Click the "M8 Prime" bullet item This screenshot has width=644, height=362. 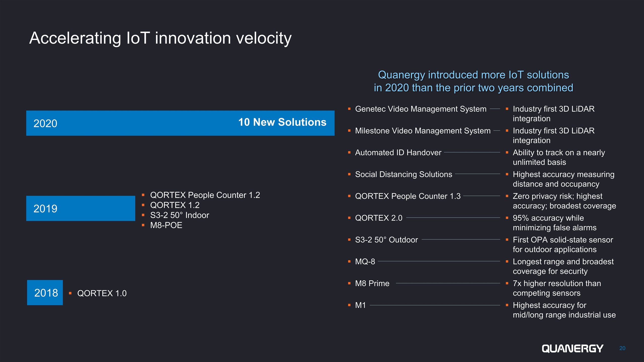[x=372, y=284]
